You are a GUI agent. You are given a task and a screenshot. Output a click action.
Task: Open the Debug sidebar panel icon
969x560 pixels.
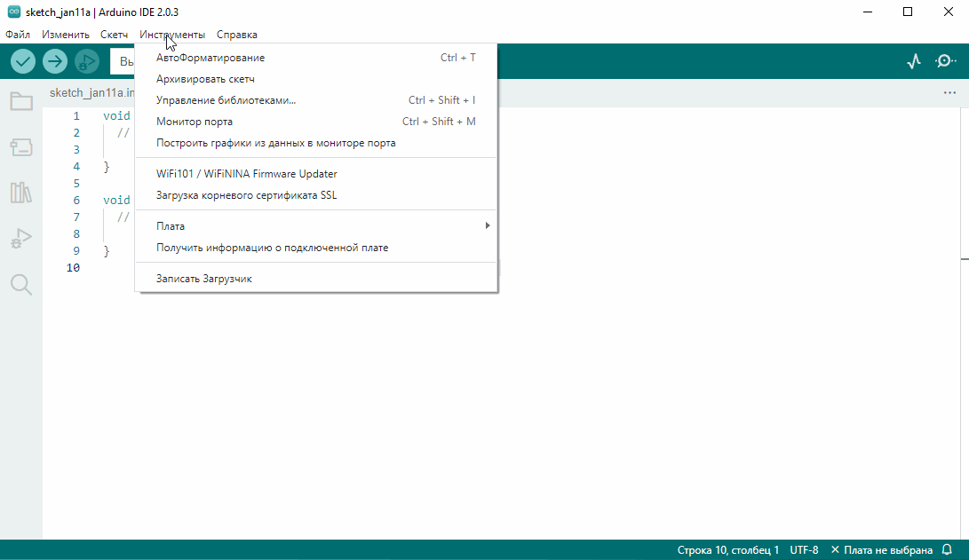pyautogui.click(x=21, y=238)
